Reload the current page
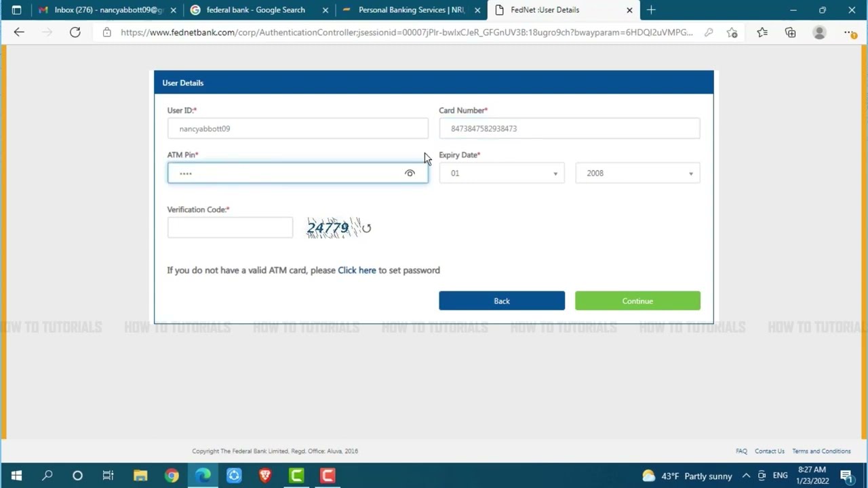 tap(75, 33)
